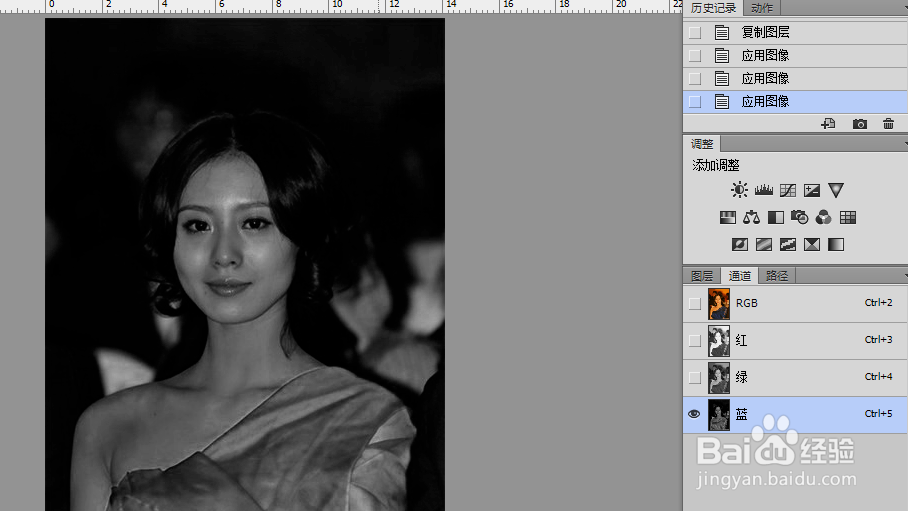This screenshot has width=908, height=511.
Task: Switch to the 历史记录 tab
Action: (x=713, y=8)
